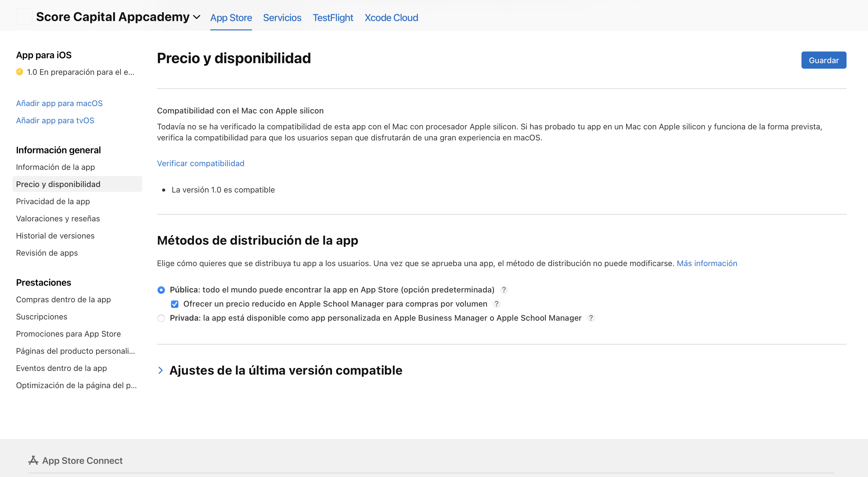868x477 pixels.
Task: Click the Compatibilidad con el Mac con Apple silicon heading
Action: pos(240,111)
